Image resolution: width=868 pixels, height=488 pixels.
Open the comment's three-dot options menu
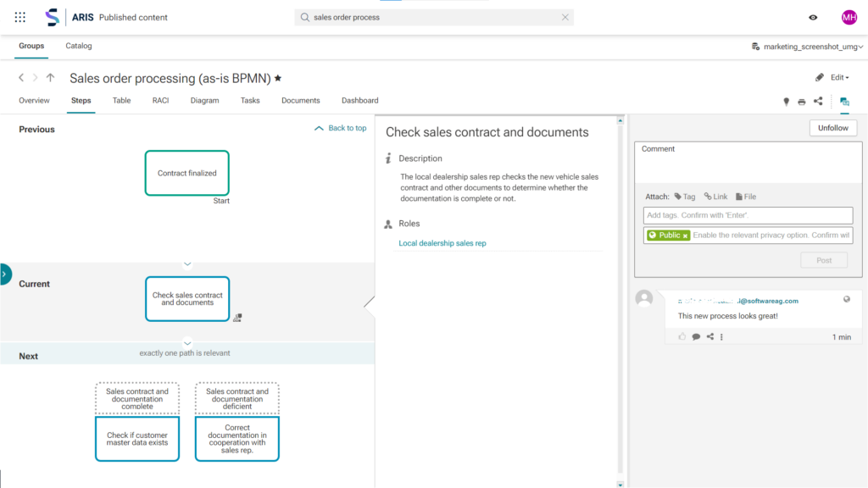point(723,336)
